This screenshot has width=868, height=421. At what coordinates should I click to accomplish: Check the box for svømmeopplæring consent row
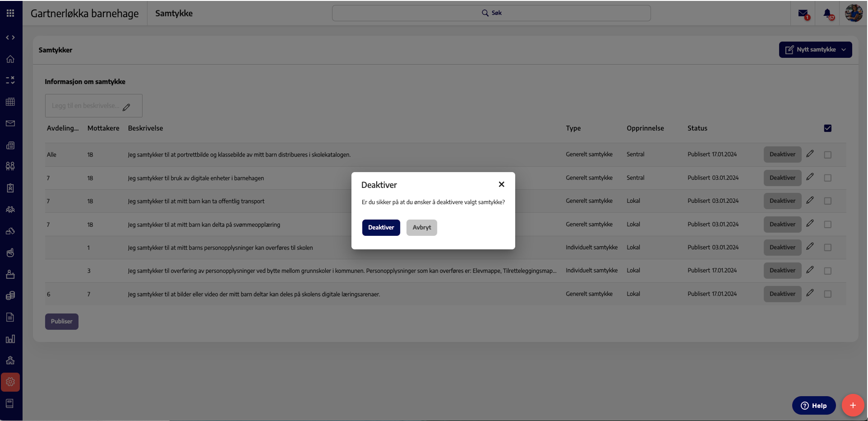coord(828,225)
